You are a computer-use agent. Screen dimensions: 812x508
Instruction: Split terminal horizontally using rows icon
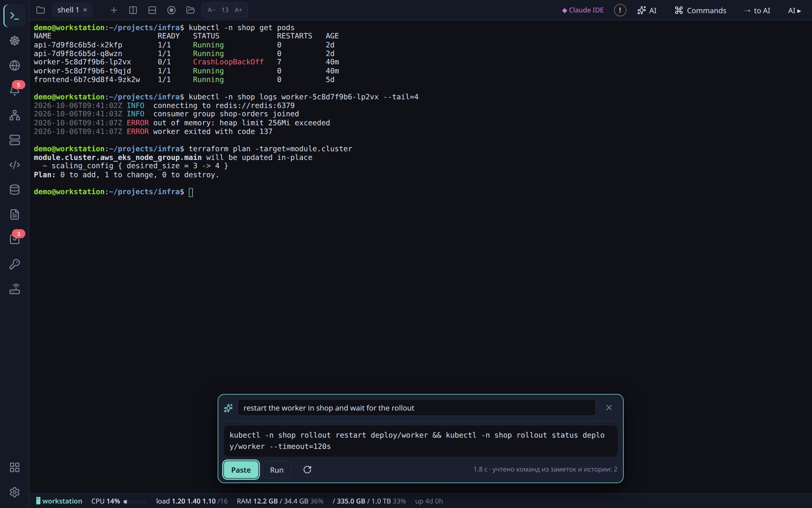tap(152, 10)
